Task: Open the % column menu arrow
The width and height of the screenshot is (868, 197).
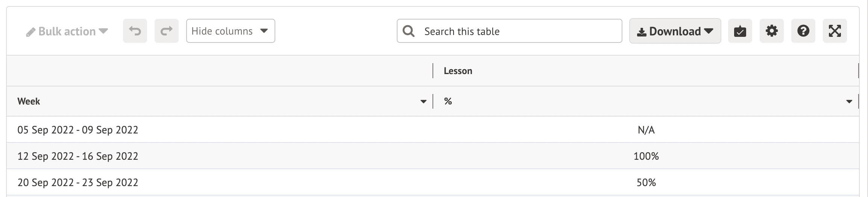Action: click(849, 102)
